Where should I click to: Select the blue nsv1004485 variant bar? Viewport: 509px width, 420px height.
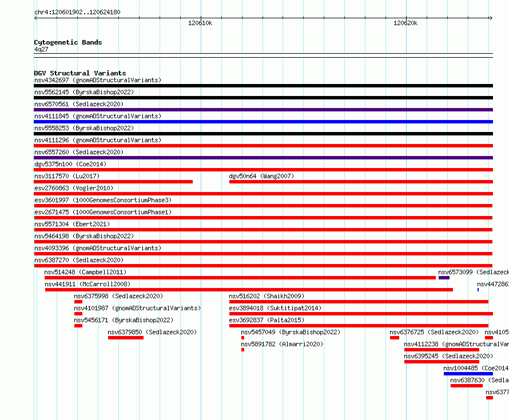coord(468,374)
